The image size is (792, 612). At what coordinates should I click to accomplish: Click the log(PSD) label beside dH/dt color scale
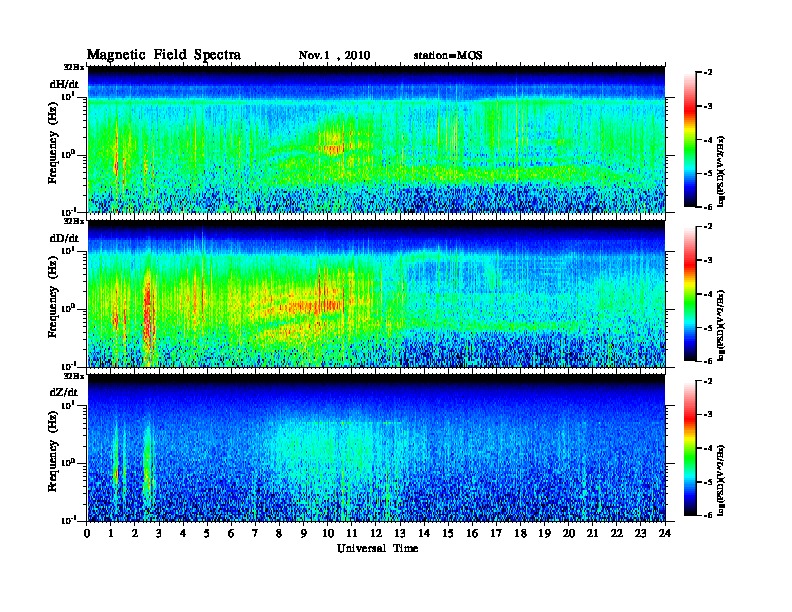coord(722,171)
